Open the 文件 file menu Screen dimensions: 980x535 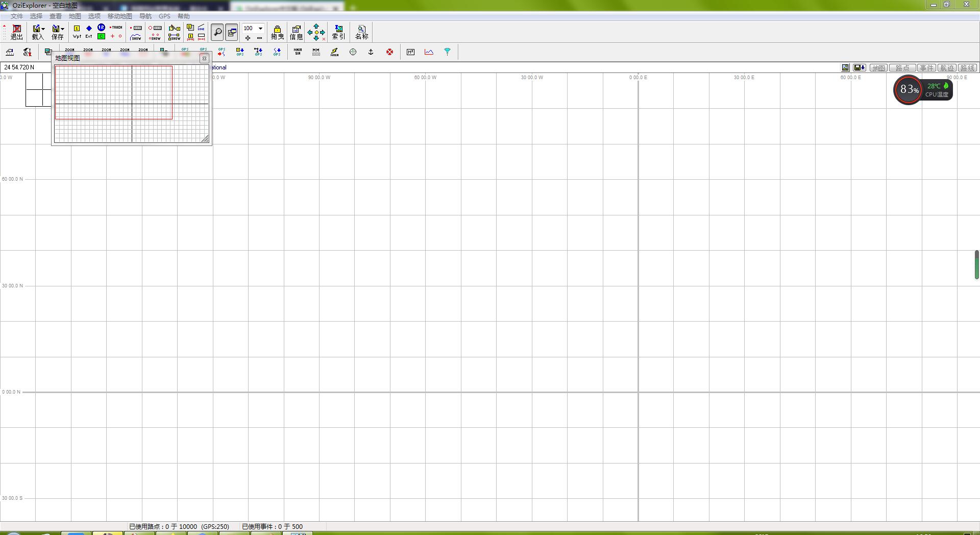[x=17, y=16]
